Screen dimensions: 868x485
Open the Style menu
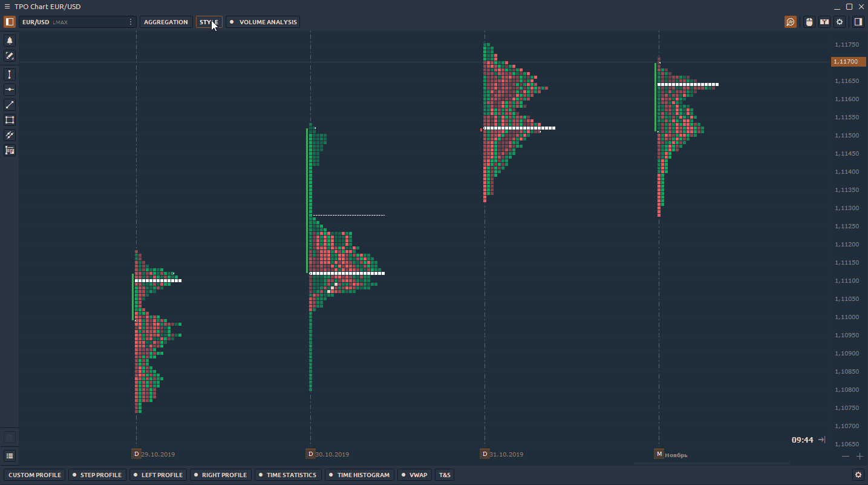coord(209,22)
